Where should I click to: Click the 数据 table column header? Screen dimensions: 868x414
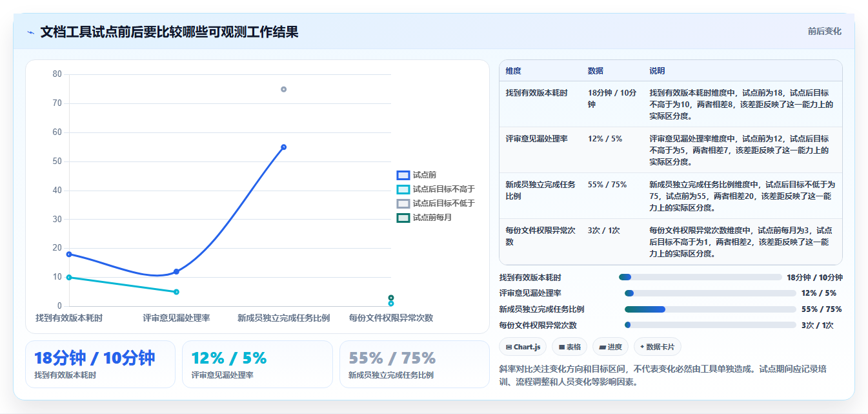(596, 70)
